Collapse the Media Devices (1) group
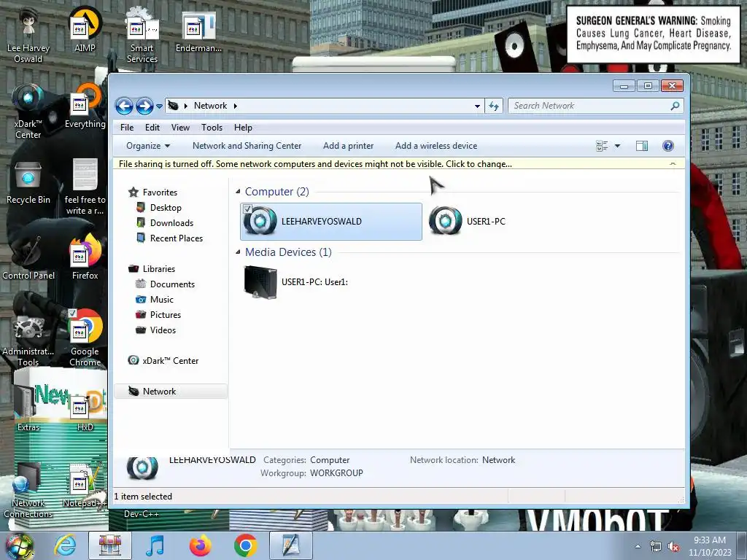Image resolution: width=747 pixels, height=560 pixels. point(239,252)
